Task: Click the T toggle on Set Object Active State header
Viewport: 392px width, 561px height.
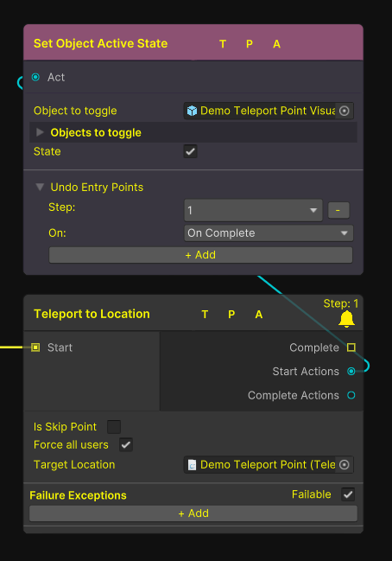Action: click(x=223, y=44)
